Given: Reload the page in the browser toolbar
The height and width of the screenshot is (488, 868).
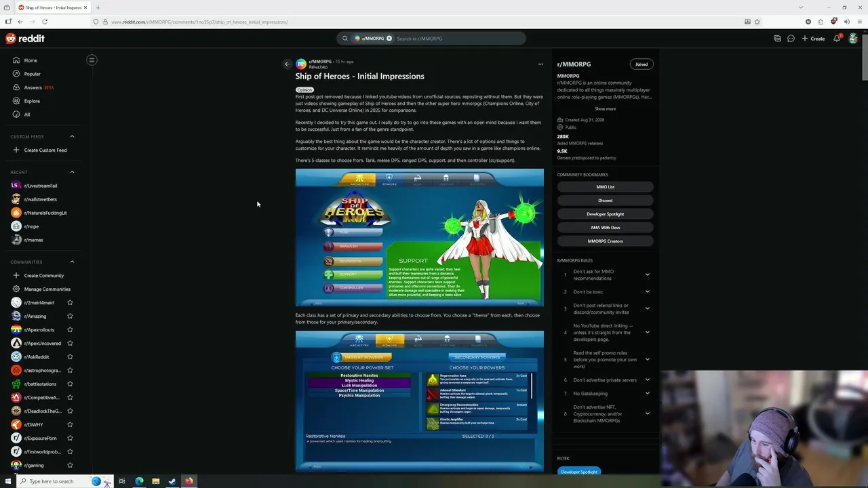Looking at the screenshot, I should pyautogui.click(x=45, y=22).
